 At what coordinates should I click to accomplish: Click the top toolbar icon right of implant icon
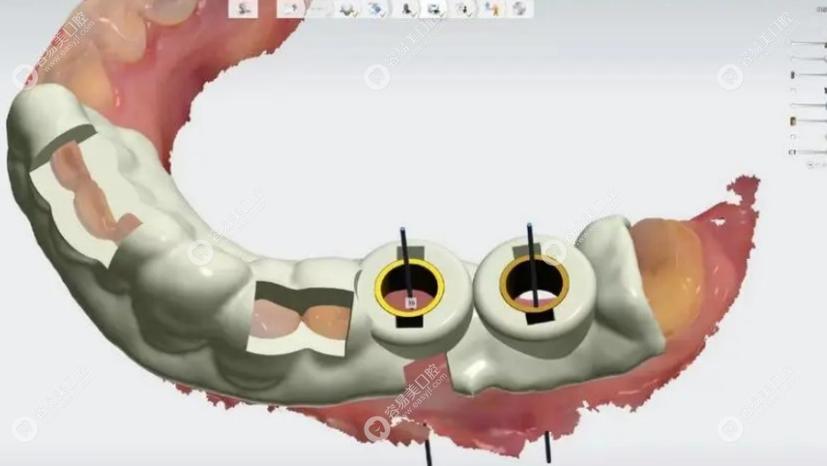point(435,9)
